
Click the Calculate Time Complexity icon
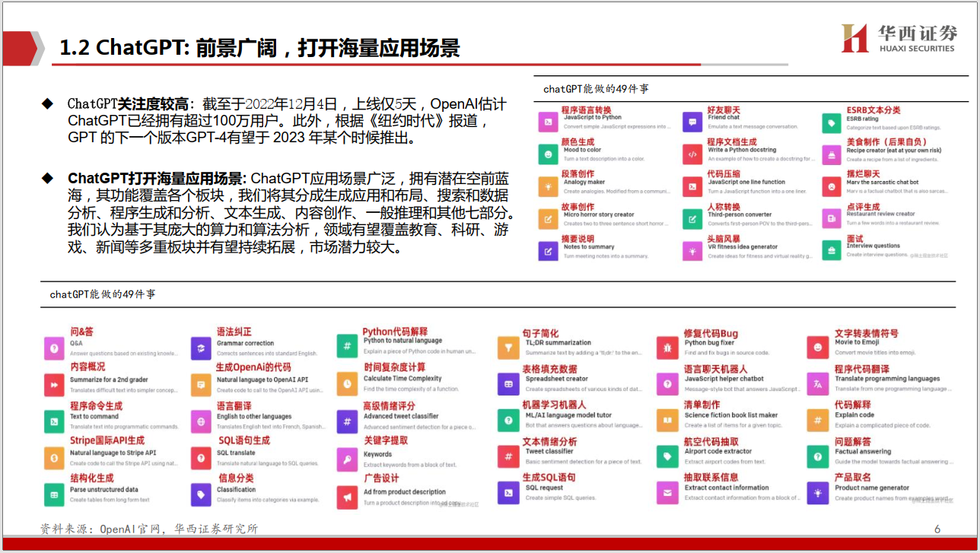click(347, 384)
